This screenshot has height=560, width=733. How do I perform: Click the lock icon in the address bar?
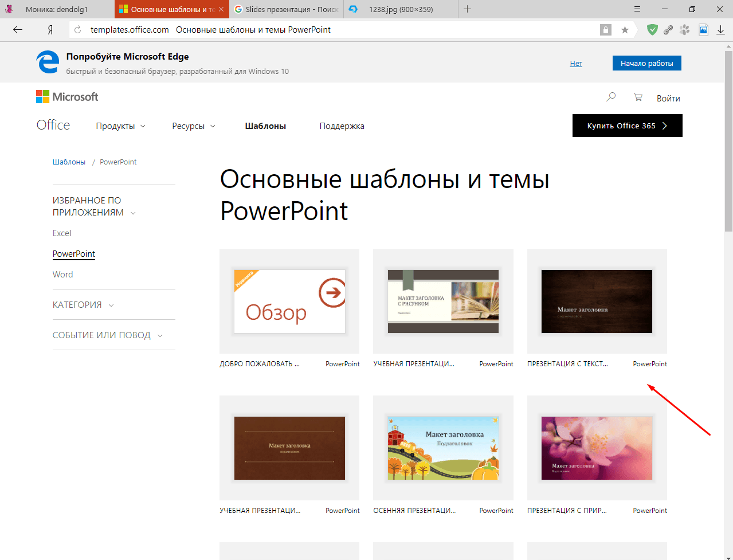pos(606,30)
